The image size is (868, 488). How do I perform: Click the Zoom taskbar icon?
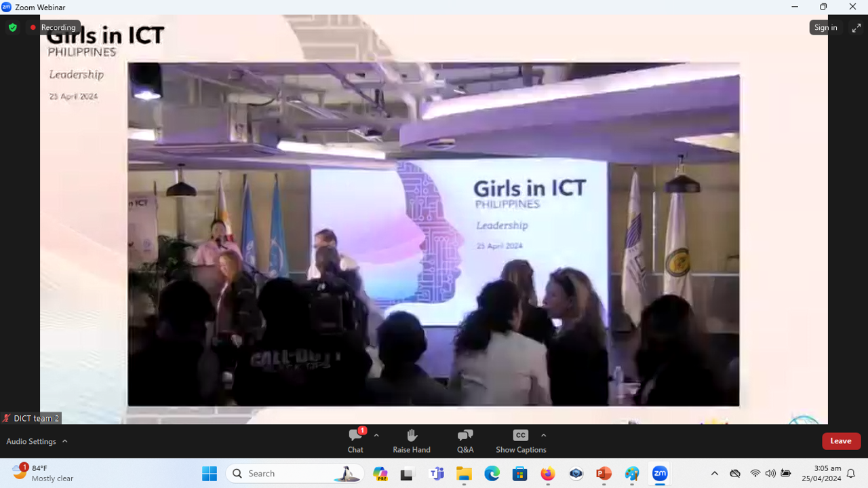(x=660, y=474)
